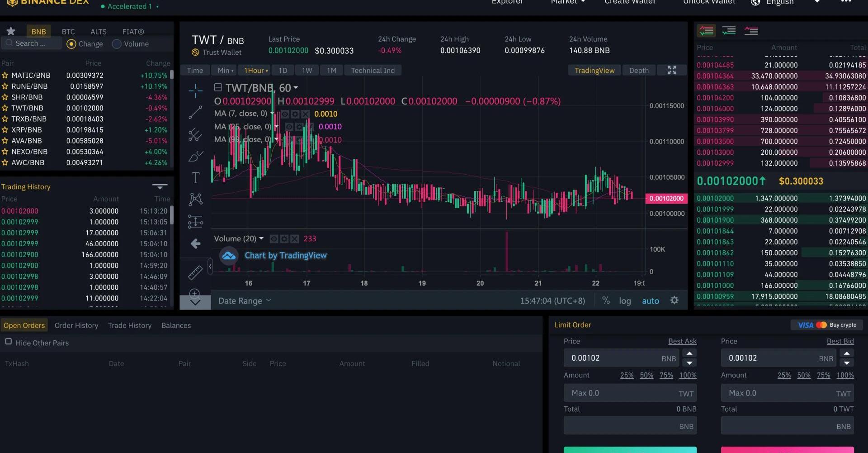Open the Balances tab

[x=176, y=325]
